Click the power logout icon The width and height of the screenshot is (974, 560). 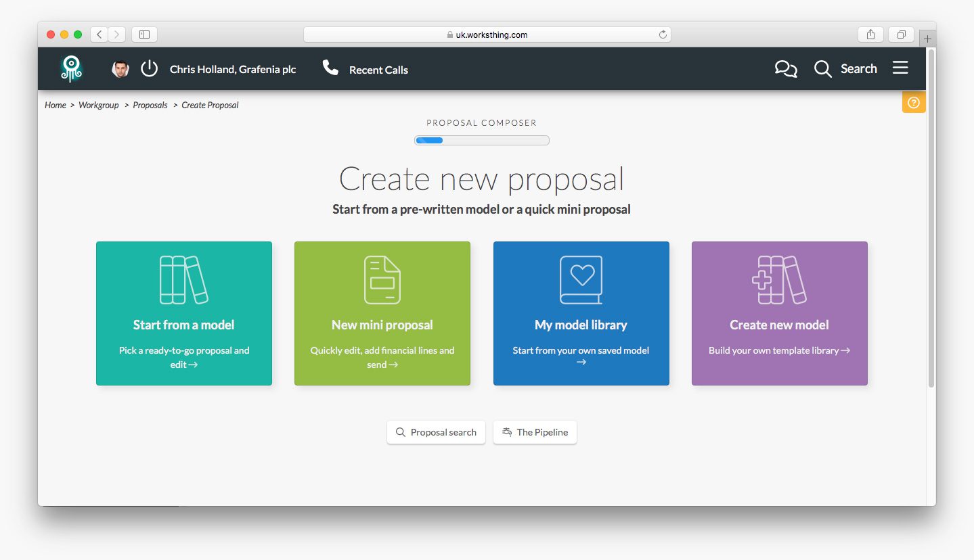pyautogui.click(x=149, y=69)
